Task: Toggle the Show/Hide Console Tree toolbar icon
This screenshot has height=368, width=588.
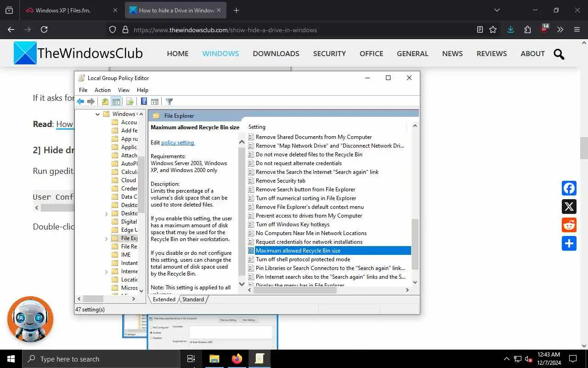Action: (116, 102)
